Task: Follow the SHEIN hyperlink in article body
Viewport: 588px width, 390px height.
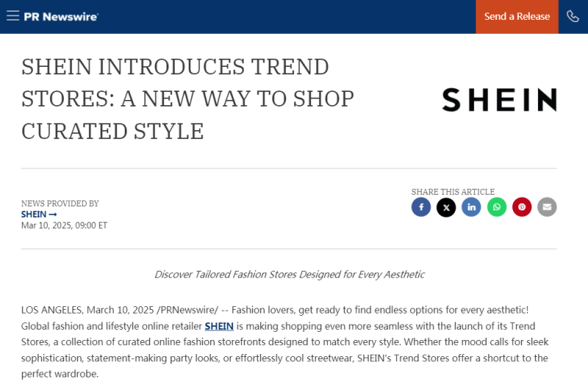Action: pos(219,325)
